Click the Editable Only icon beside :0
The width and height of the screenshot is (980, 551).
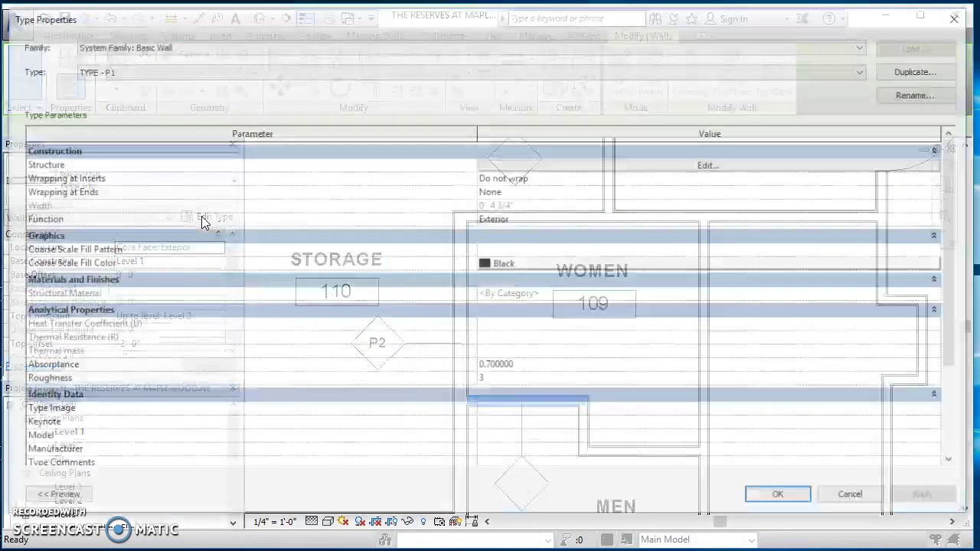[565, 540]
